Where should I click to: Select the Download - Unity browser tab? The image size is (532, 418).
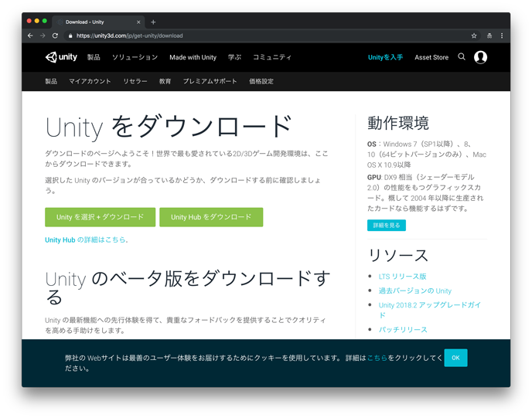(98, 22)
